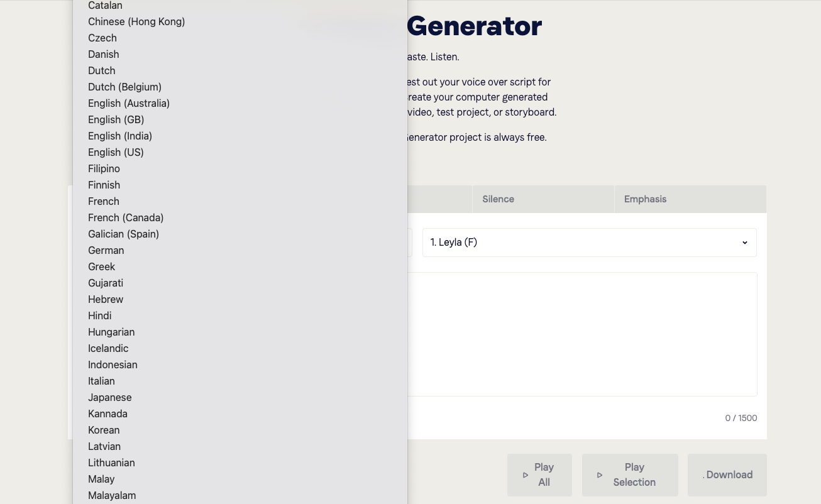Click the play triangle icon in Play All
821x504 pixels.
pos(526,475)
